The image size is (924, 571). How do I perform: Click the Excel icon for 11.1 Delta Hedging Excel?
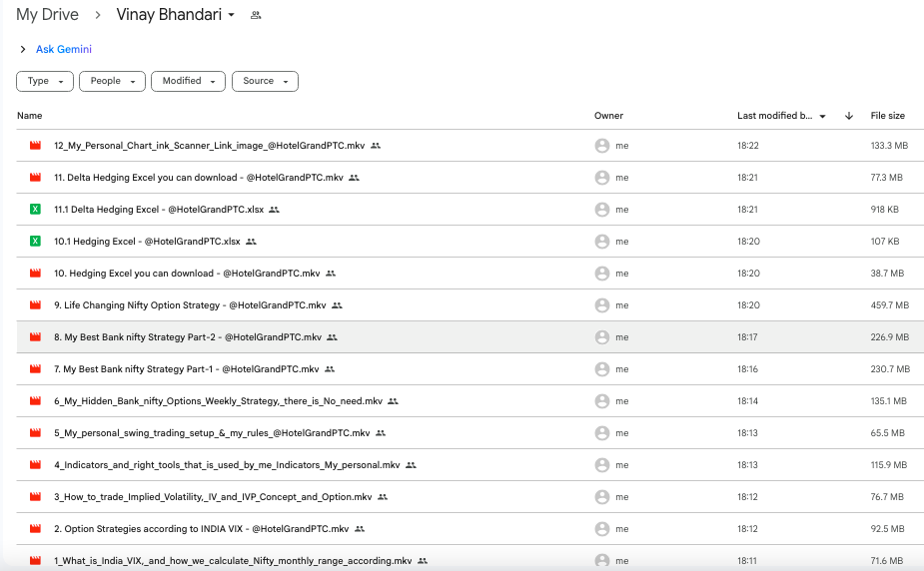pyautogui.click(x=35, y=209)
